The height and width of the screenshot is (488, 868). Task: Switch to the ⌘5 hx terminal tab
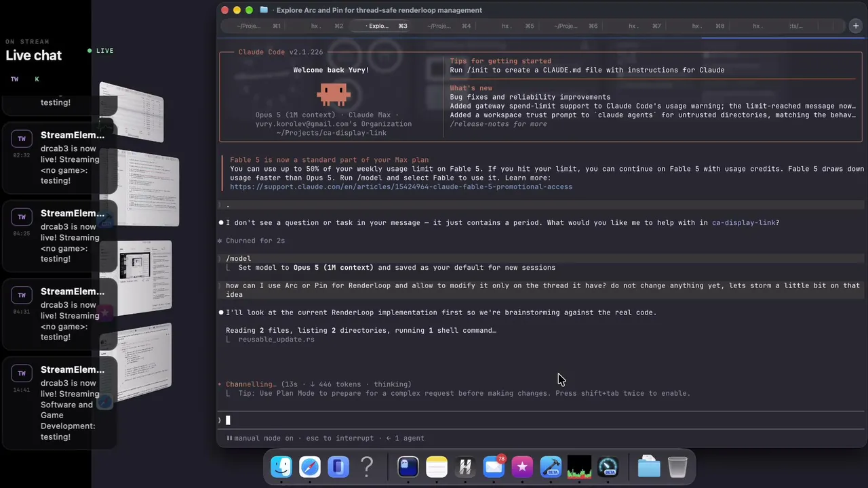[517, 26]
